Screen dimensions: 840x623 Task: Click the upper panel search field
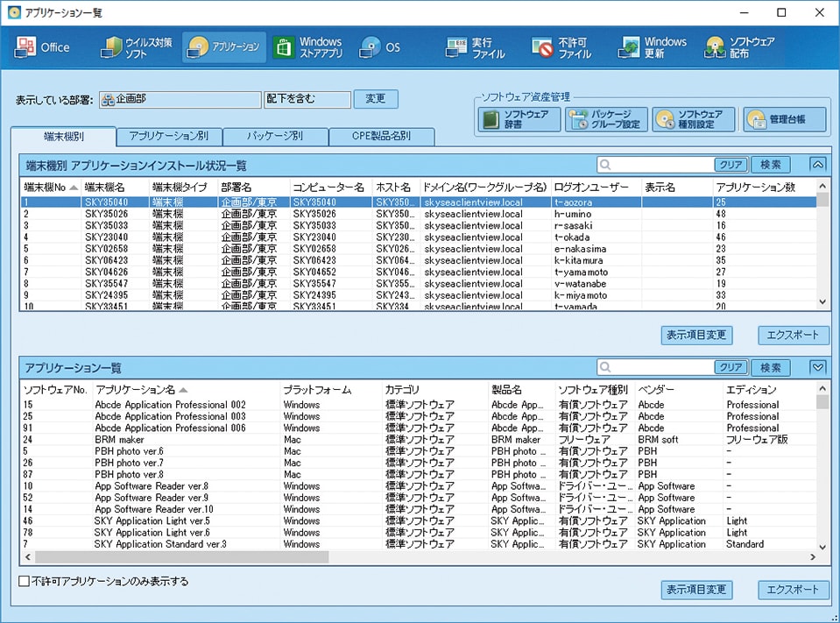click(655, 165)
